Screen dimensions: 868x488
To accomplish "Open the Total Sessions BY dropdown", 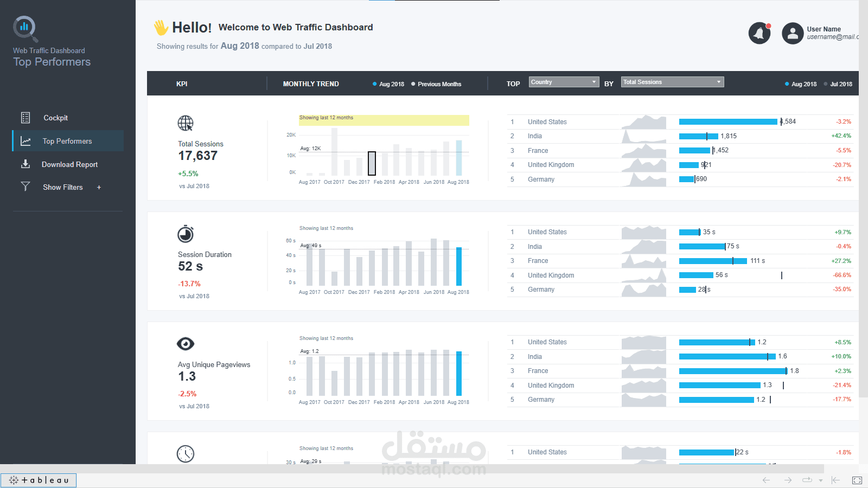I will [672, 81].
